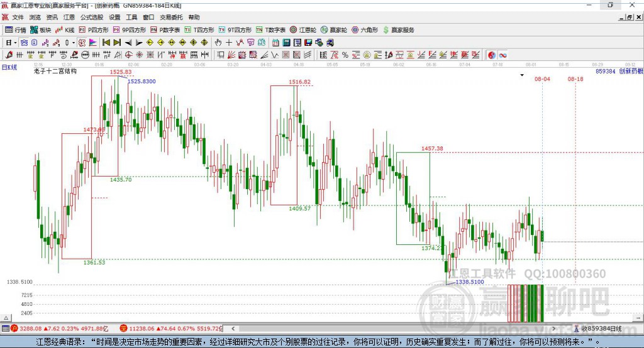The width and height of the screenshot is (644, 348).
Task: Click the zigzag V line tool
Action: pyautogui.click(x=275, y=55)
